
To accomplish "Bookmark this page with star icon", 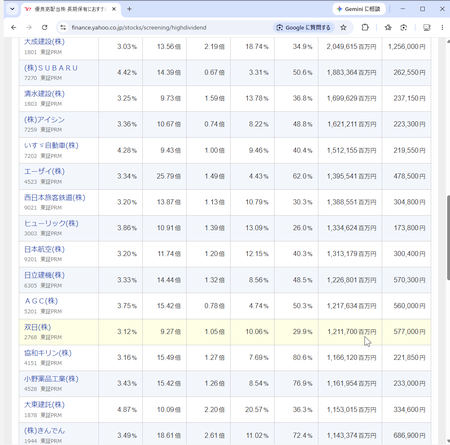I will coord(343,28).
